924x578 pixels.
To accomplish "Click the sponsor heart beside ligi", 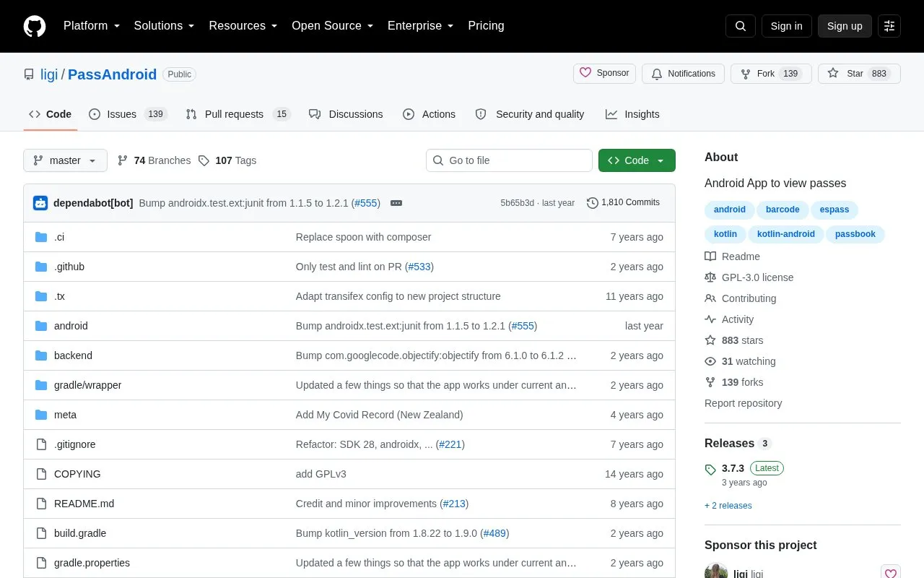I will pyautogui.click(x=891, y=574).
